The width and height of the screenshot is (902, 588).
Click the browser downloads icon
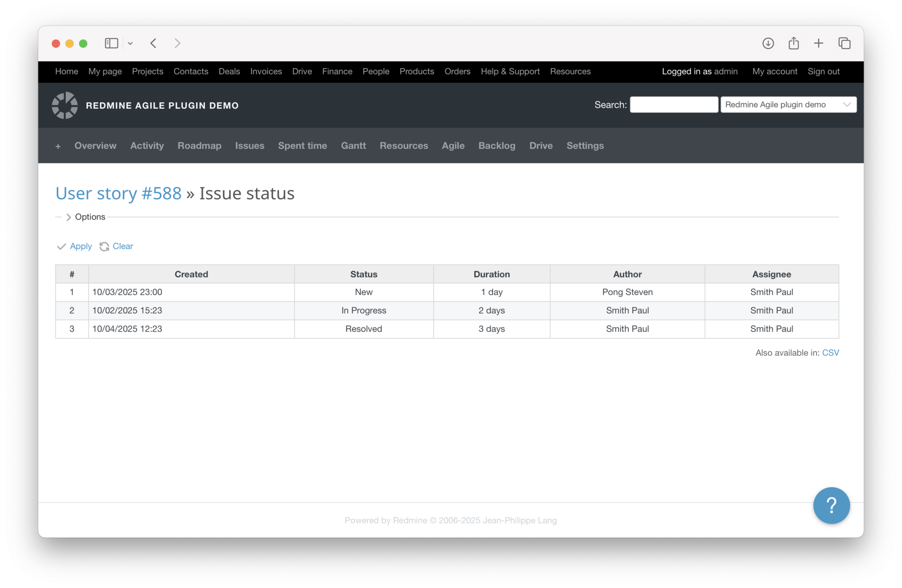coord(768,43)
